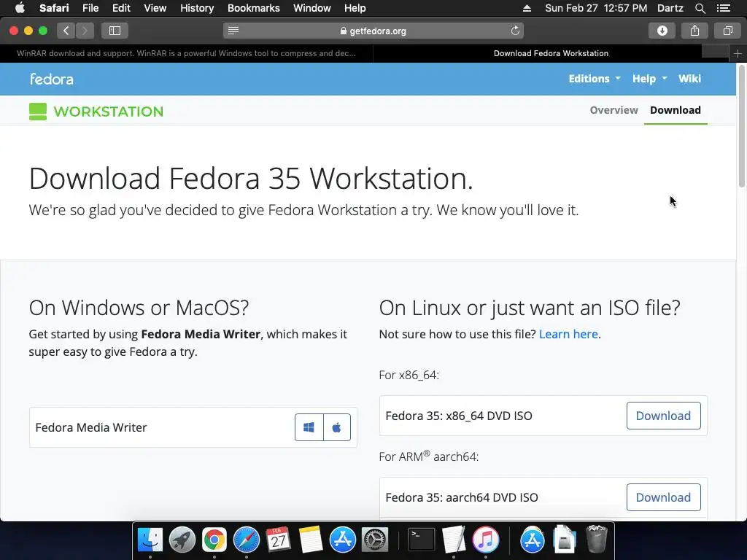The width and height of the screenshot is (747, 560).
Task: Open the File menu
Action: [x=90, y=8]
